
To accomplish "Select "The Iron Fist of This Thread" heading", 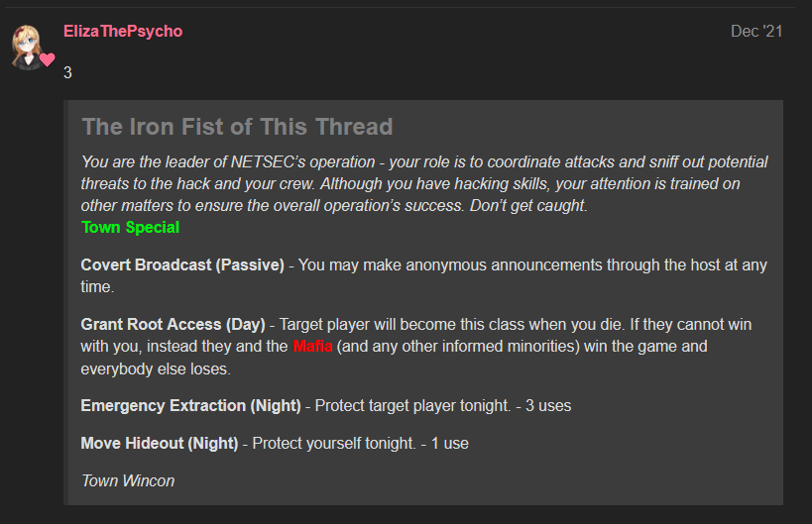I will point(237,127).
